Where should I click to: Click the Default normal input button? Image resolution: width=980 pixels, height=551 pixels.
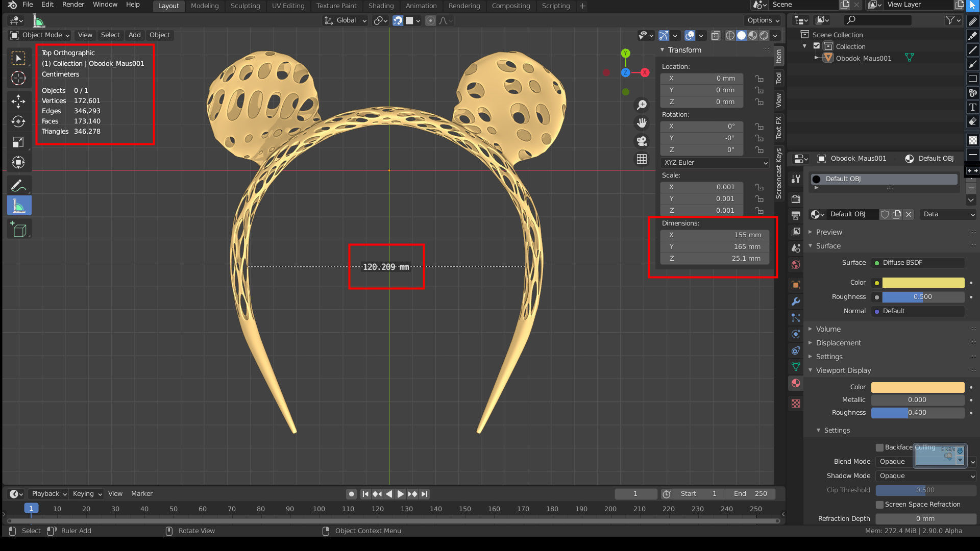point(918,311)
